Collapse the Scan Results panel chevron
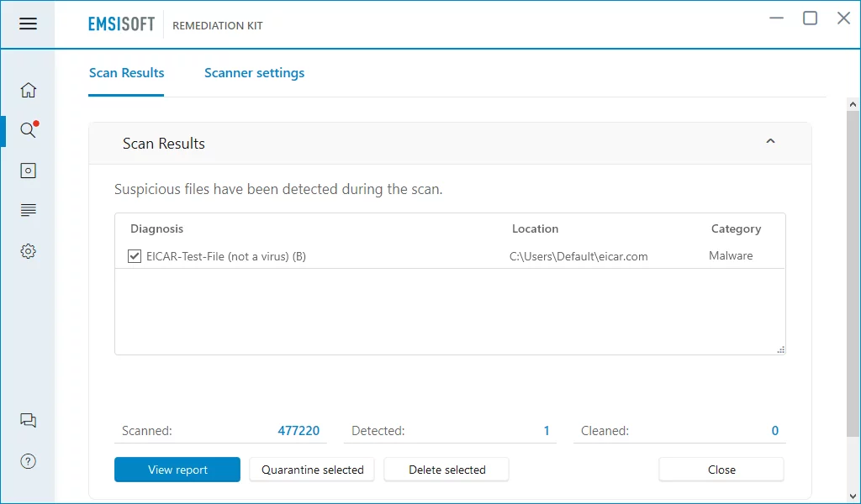 (x=770, y=142)
